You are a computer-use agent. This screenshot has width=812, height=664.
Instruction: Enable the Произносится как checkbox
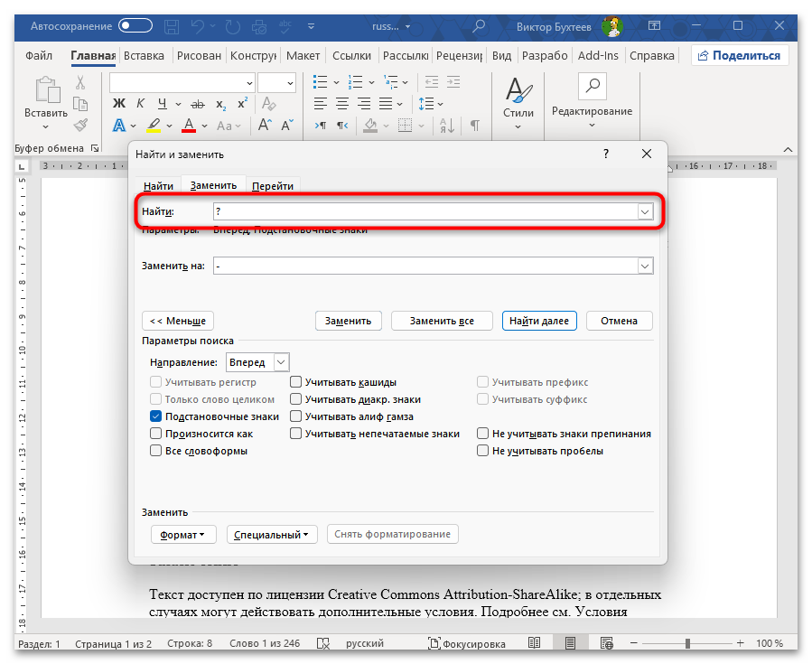click(x=156, y=434)
